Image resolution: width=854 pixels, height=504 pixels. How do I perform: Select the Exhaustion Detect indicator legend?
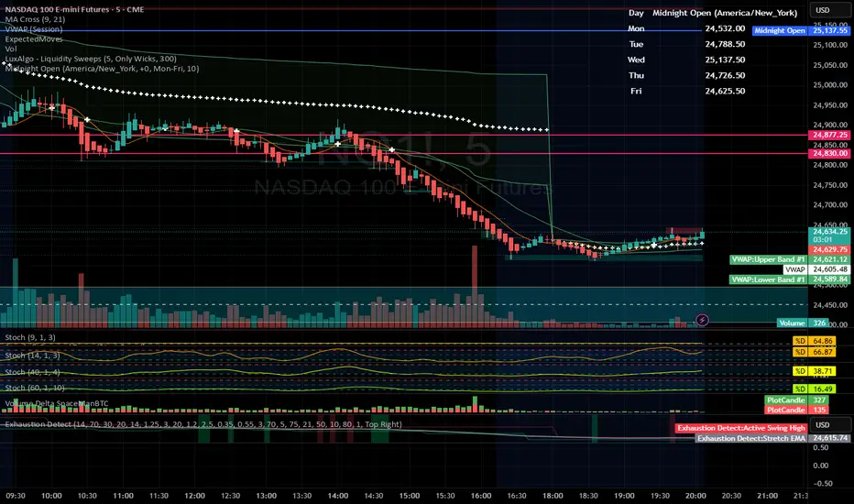click(203, 424)
